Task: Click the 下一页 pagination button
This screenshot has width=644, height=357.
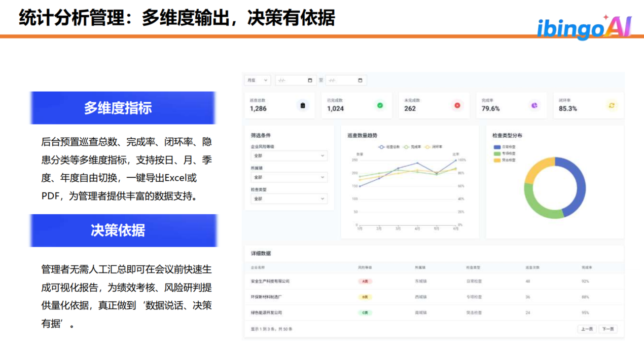Action: [x=608, y=329]
